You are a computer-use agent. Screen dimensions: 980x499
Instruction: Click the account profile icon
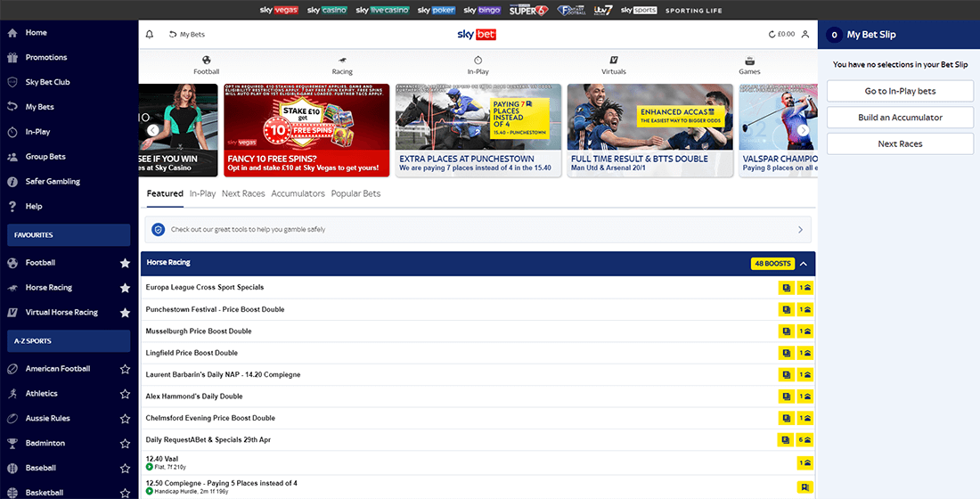tap(805, 35)
